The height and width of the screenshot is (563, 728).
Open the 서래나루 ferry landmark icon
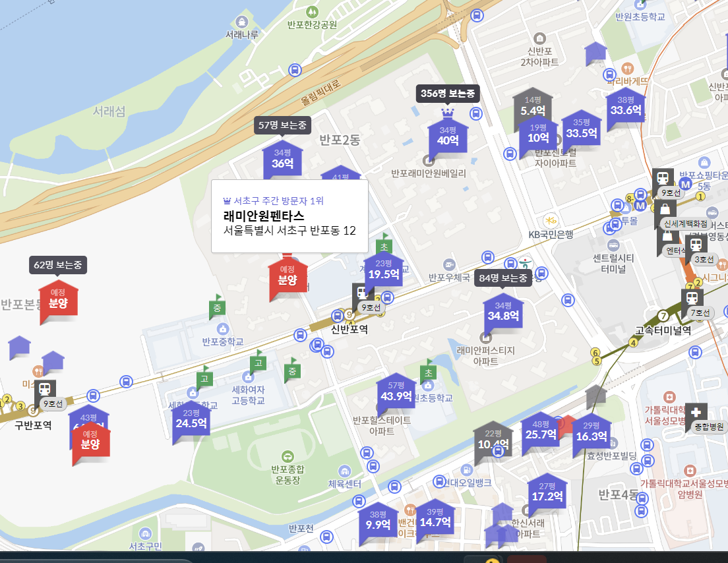[x=241, y=22]
